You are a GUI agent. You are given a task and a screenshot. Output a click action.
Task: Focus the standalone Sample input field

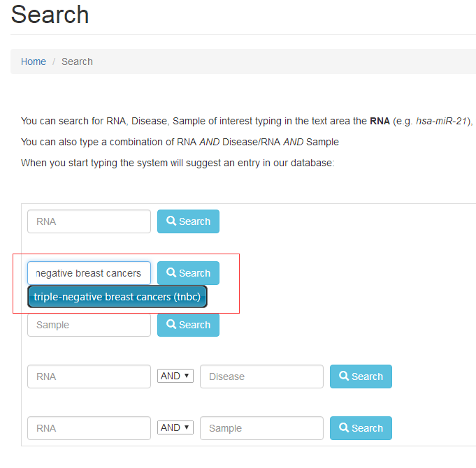point(89,325)
